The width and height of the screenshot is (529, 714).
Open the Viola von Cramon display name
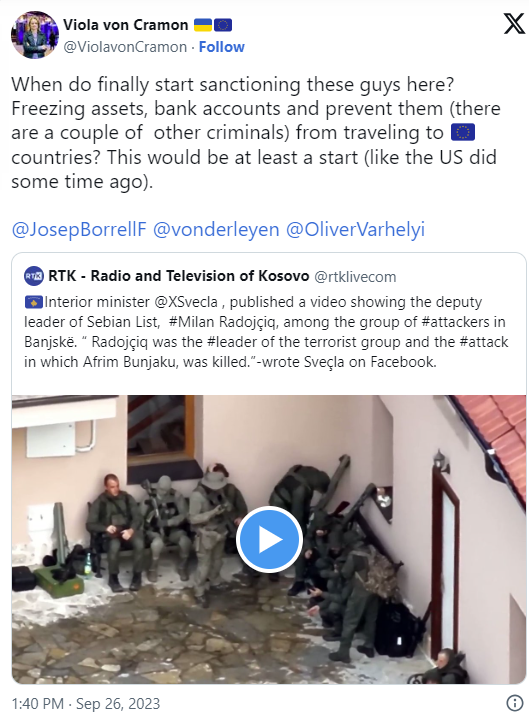coord(126,25)
